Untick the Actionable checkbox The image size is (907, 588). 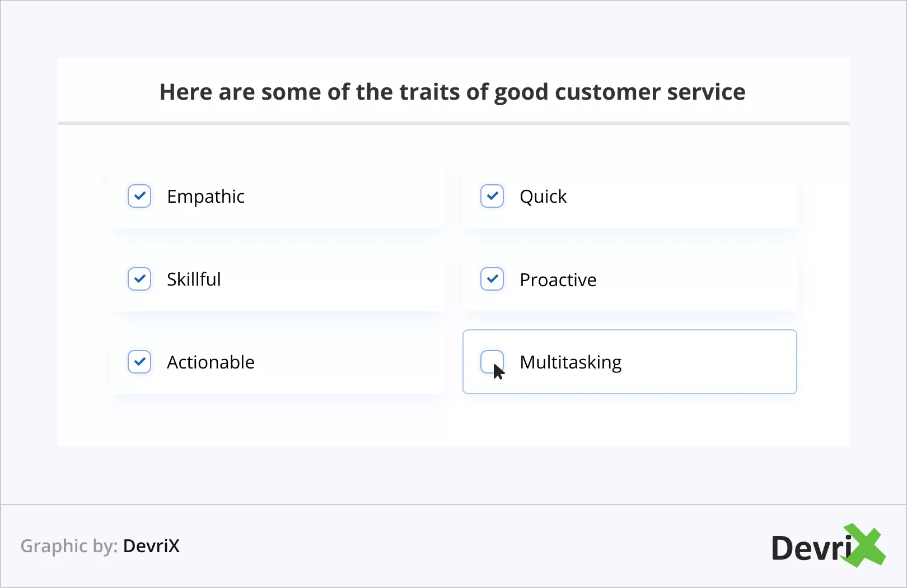click(139, 362)
